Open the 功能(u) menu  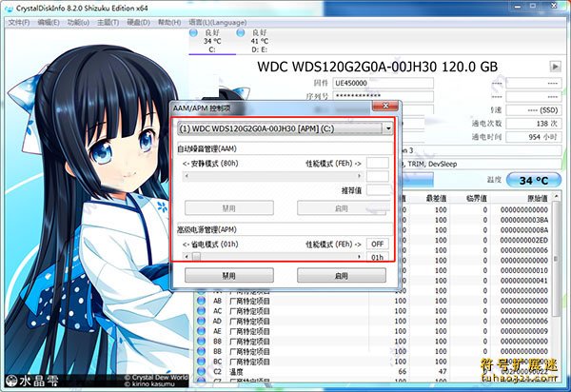tap(78, 23)
